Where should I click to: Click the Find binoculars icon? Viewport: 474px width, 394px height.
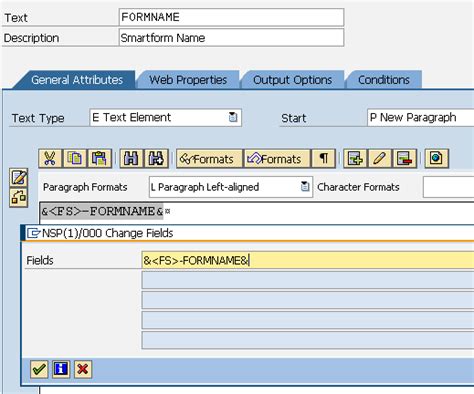131,158
